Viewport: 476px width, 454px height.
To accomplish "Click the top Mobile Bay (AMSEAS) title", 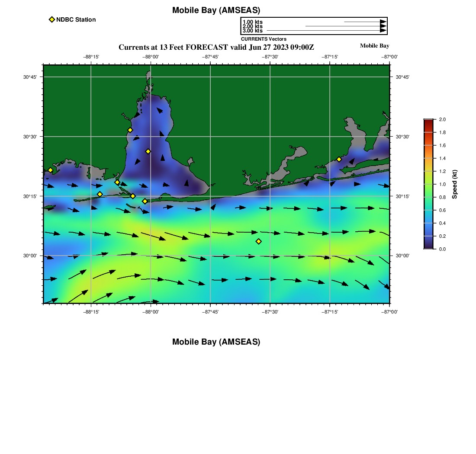I will point(216,10).
